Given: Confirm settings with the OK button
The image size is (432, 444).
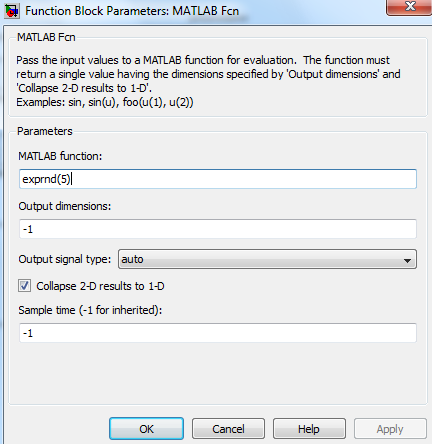Looking at the screenshot, I should pyautogui.click(x=146, y=429).
